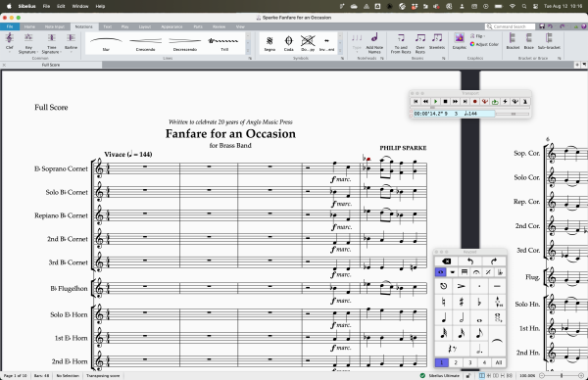
Task: Toggle Live Playback lightning icon in Transport
Action: [505, 102]
